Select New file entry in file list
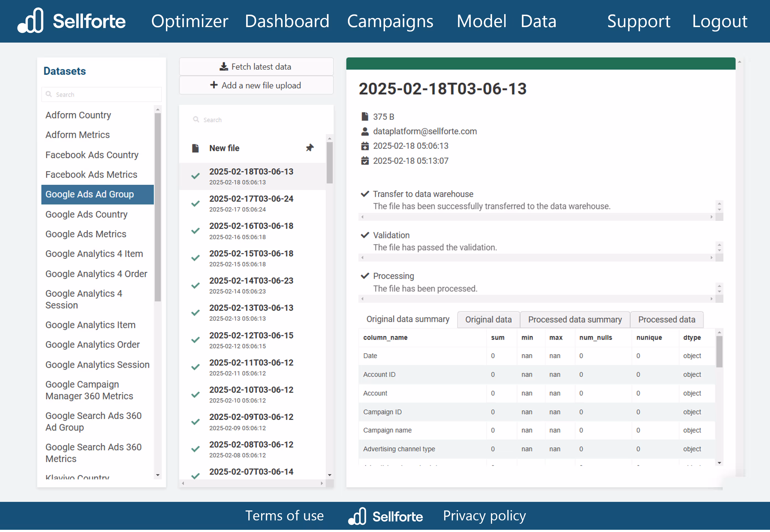This screenshot has height=532, width=770. click(x=252, y=148)
